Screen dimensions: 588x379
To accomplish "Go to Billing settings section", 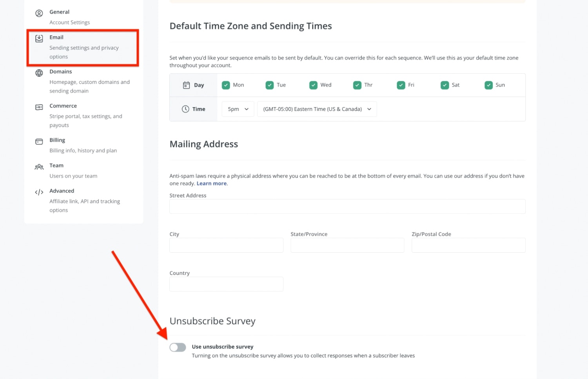I will tap(57, 140).
